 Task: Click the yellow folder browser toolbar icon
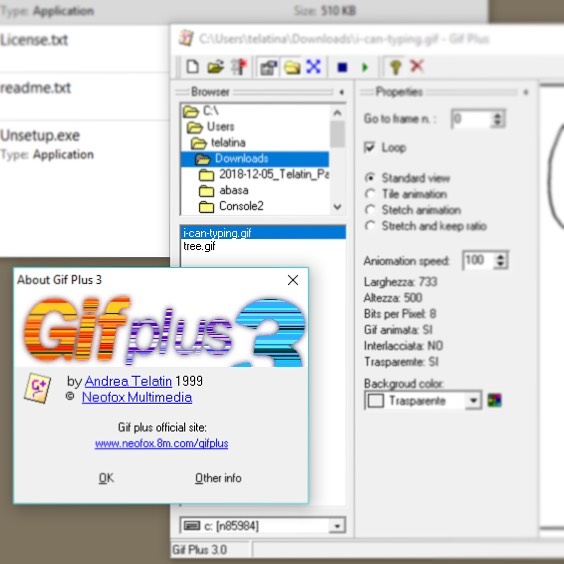pyautogui.click(x=292, y=67)
